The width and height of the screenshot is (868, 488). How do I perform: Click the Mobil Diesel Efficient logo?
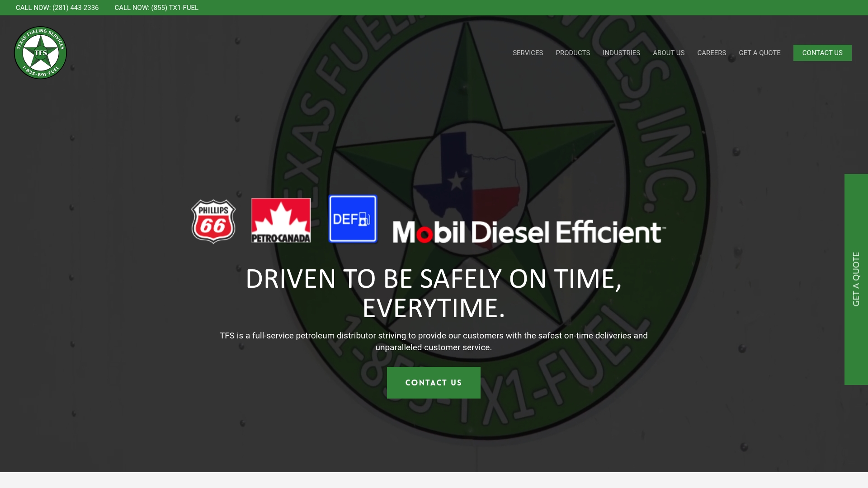coord(529,232)
